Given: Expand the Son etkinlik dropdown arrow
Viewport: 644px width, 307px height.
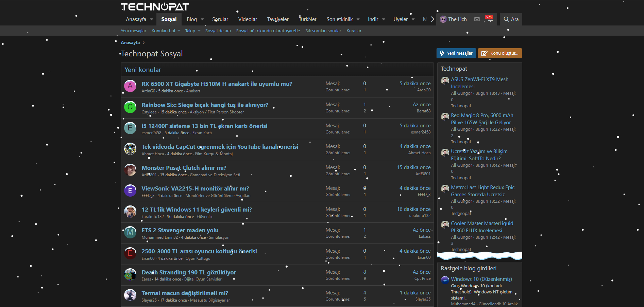Looking at the screenshot, I should 358,19.
